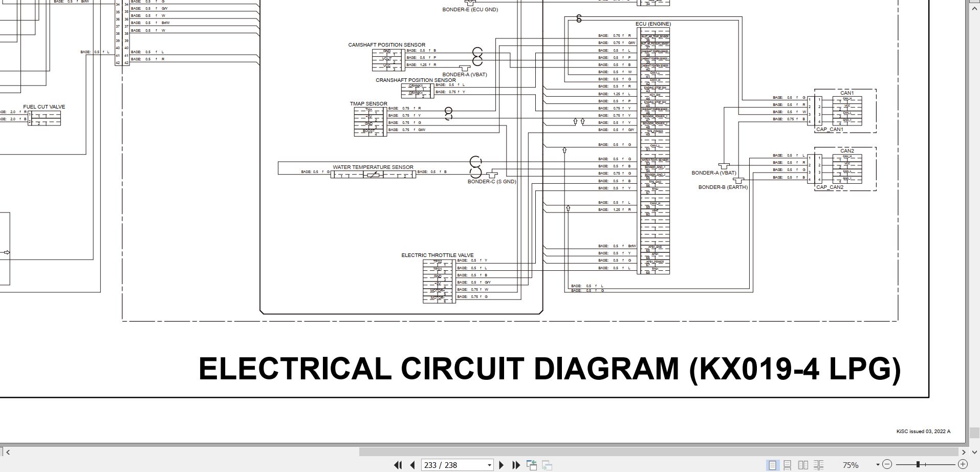Click the CAMSHAFT POSITION SENSOR label
The width and height of the screenshot is (980, 472).
click(387, 45)
